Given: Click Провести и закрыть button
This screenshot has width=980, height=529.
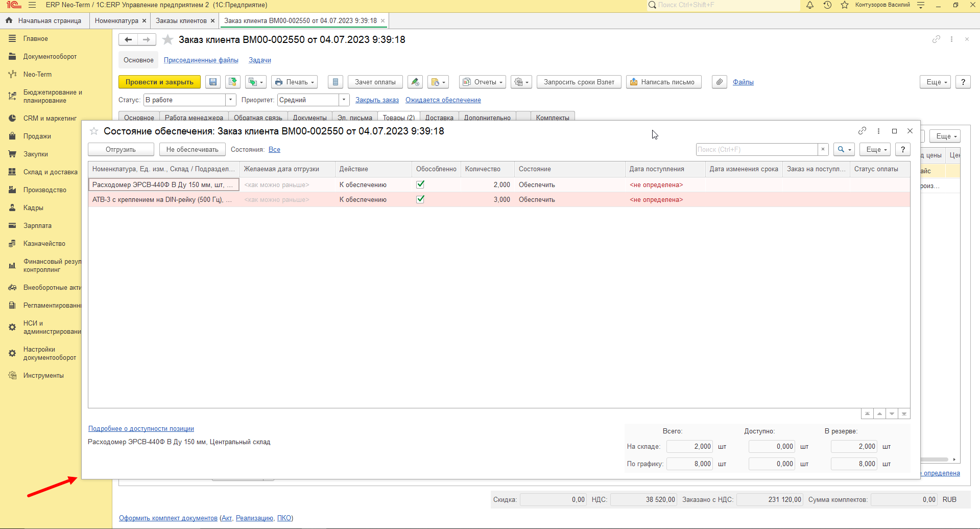Looking at the screenshot, I should 160,82.
